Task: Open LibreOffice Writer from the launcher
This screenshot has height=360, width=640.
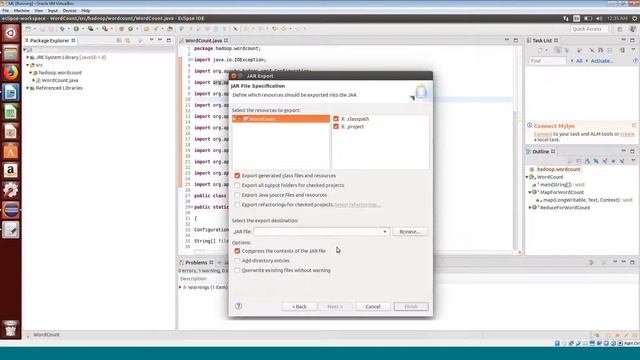Action: click(x=11, y=93)
